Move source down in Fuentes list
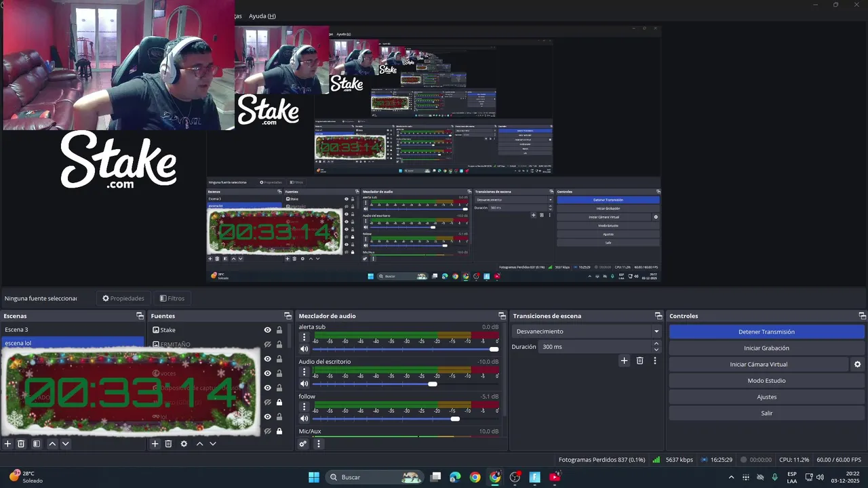Viewport: 868px width, 488px height. coord(212,444)
